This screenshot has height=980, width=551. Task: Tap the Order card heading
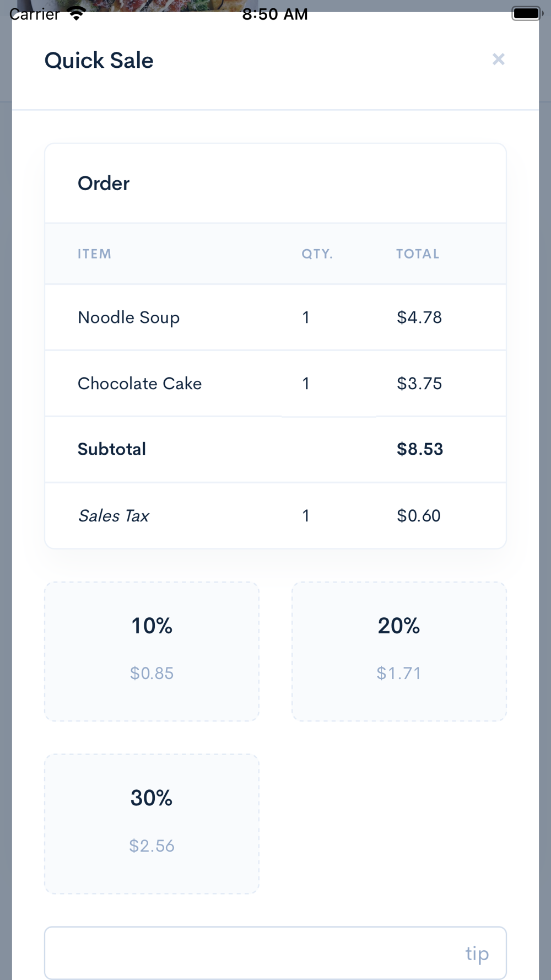tap(104, 184)
